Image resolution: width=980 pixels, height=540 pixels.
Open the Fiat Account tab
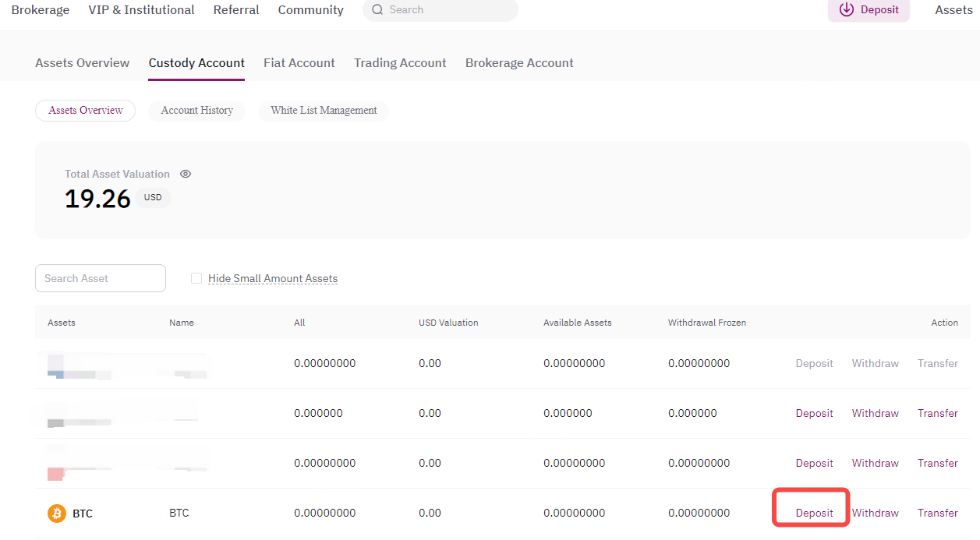point(299,62)
